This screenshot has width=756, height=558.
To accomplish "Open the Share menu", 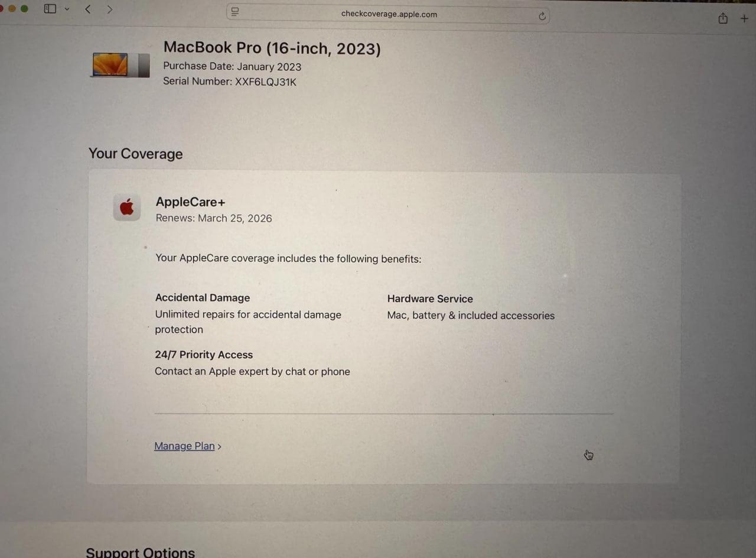I will (x=723, y=18).
